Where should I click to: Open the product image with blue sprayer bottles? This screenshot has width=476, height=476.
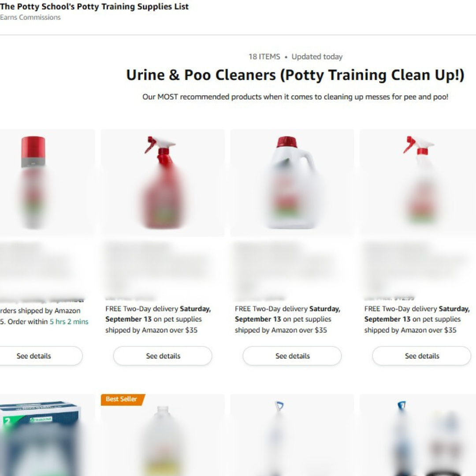point(418,435)
